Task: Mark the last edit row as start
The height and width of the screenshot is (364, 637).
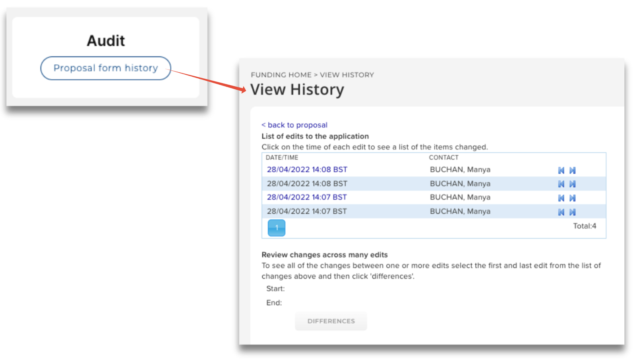Action: pyautogui.click(x=561, y=212)
